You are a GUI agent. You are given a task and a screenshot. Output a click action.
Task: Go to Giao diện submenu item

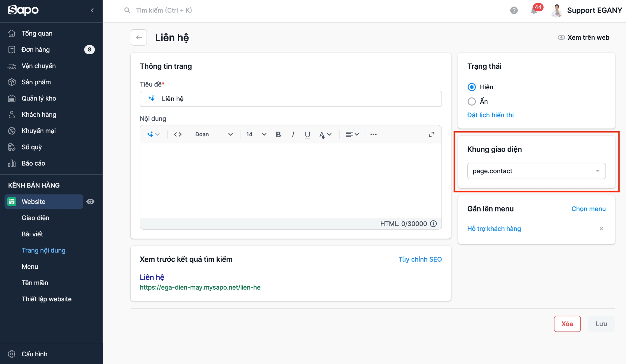(35, 218)
